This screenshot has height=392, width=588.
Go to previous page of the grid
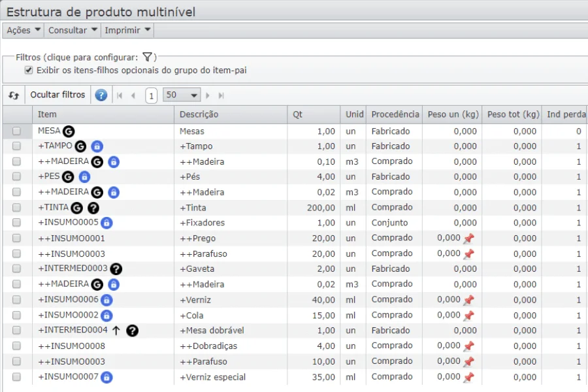click(x=133, y=95)
